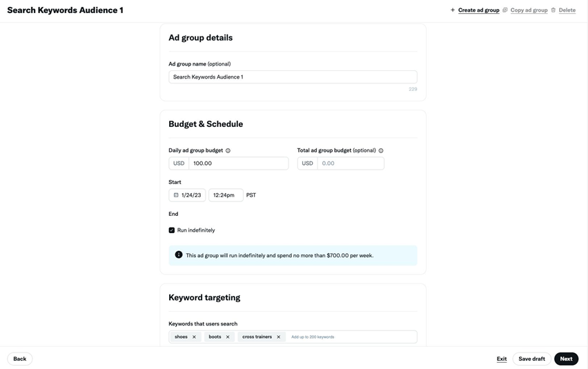The width and height of the screenshot is (588, 369).
Task: Go back using the Back button
Action: [20, 359]
